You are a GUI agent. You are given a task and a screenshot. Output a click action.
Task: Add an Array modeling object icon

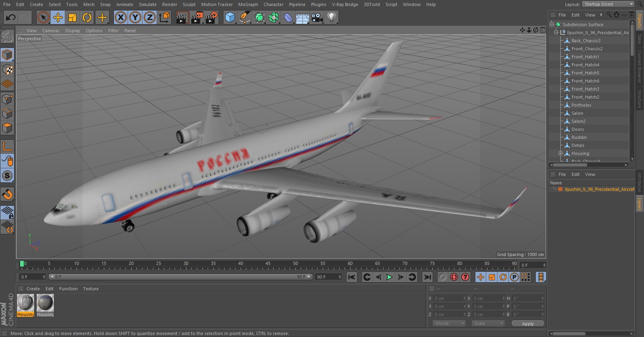coord(274,17)
